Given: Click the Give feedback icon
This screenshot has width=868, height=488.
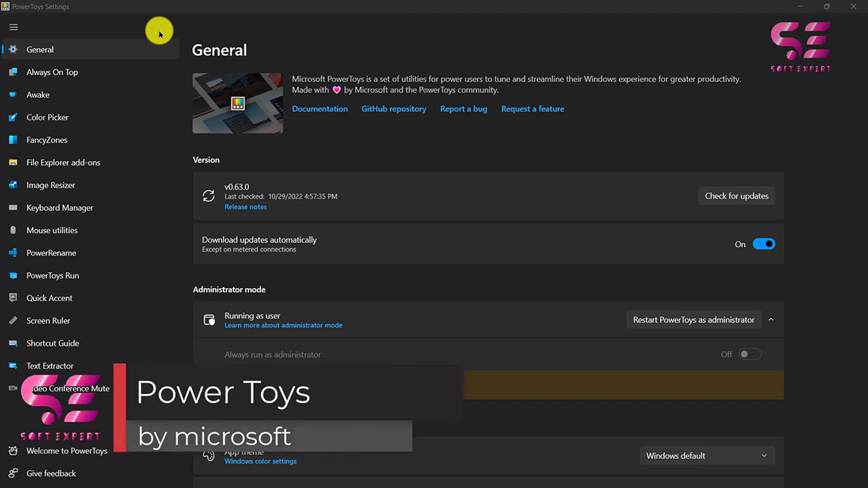Looking at the screenshot, I should (x=13, y=473).
